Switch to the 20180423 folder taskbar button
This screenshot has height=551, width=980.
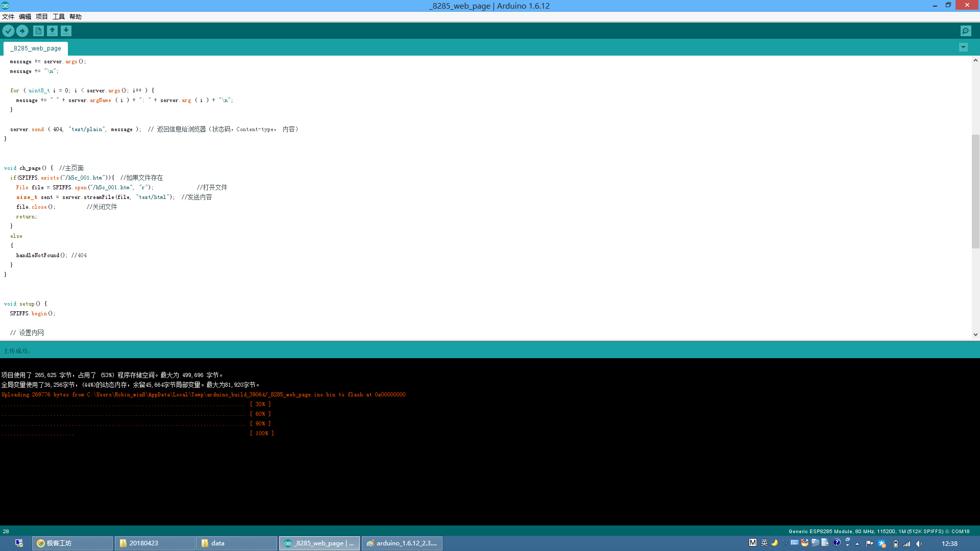(155, 543)
